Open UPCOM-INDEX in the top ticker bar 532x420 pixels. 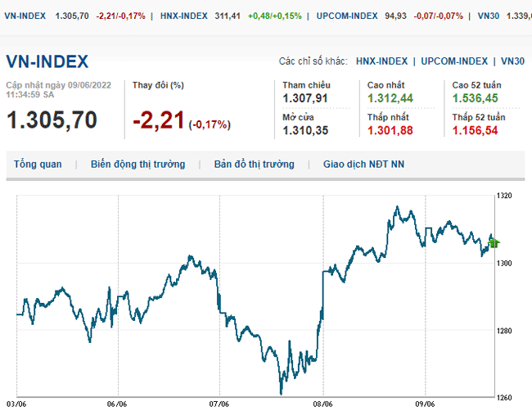[345, 16]
